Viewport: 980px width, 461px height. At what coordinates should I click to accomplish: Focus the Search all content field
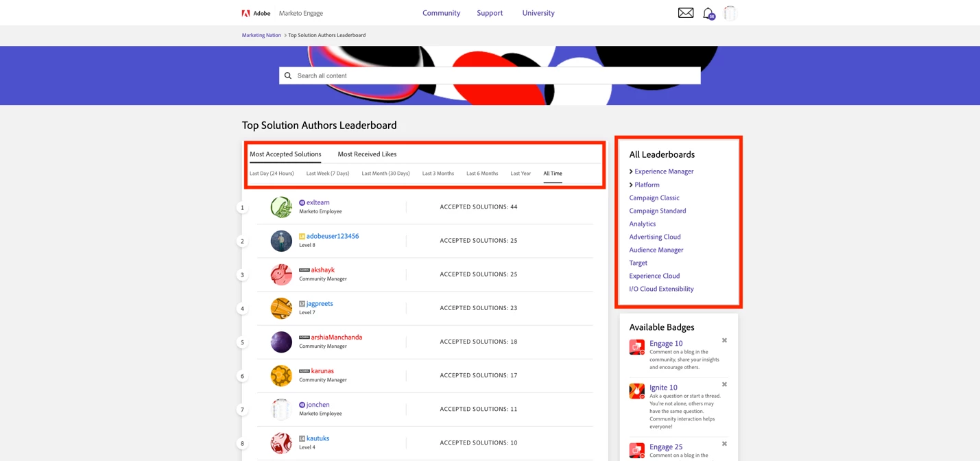490,75
